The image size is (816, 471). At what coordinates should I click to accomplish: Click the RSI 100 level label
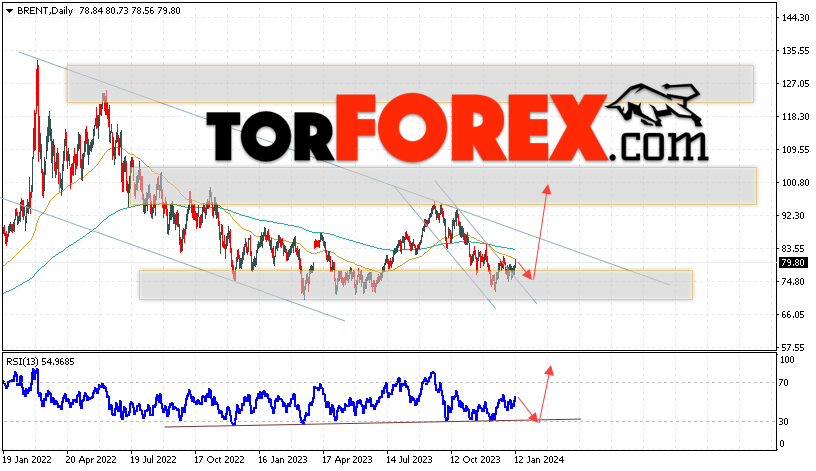[787, 360]
